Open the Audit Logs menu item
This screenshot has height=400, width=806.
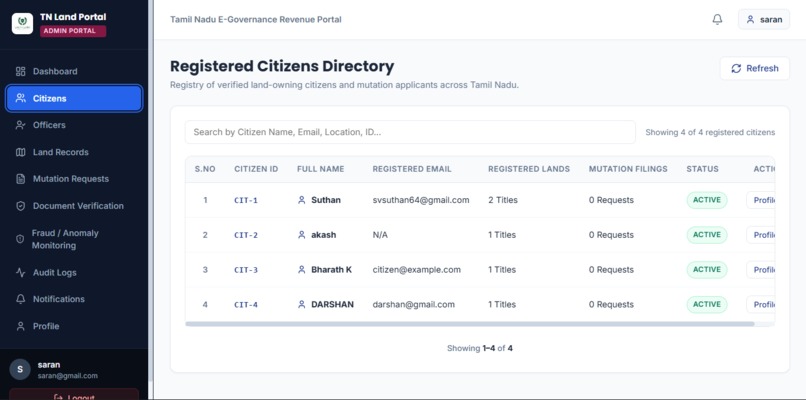(x=74, y=272)
